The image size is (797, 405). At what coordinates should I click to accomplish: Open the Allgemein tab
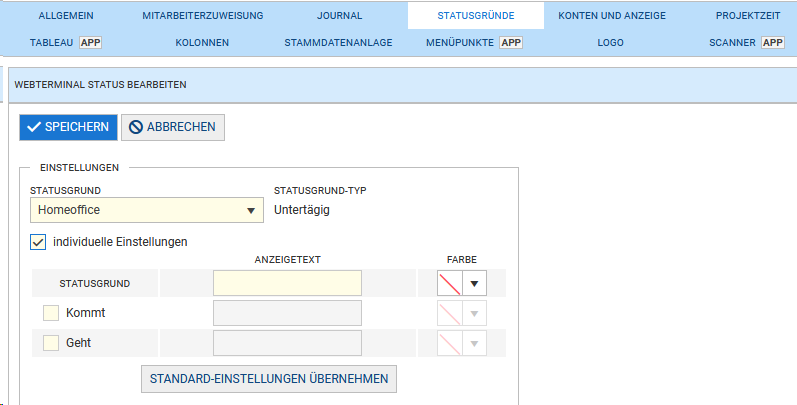click(x=66, y=16)
